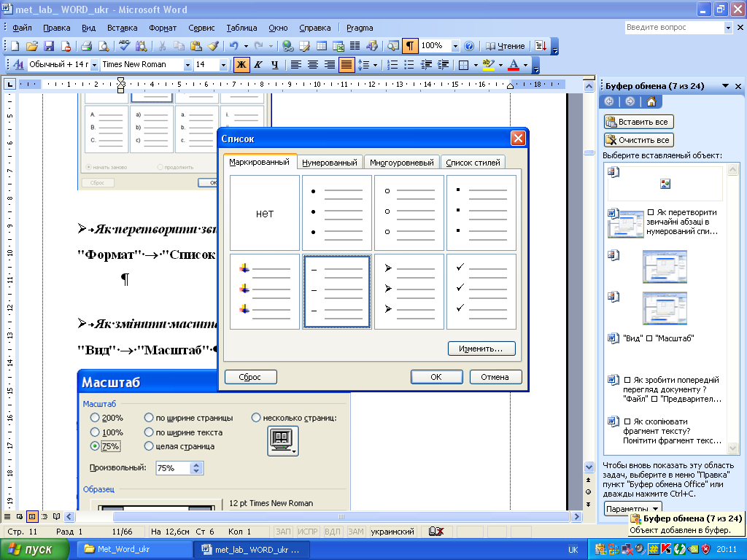This screenshot has height=560, width=747.
Task: Open the Формат menu
Action: tap(163, 28)
